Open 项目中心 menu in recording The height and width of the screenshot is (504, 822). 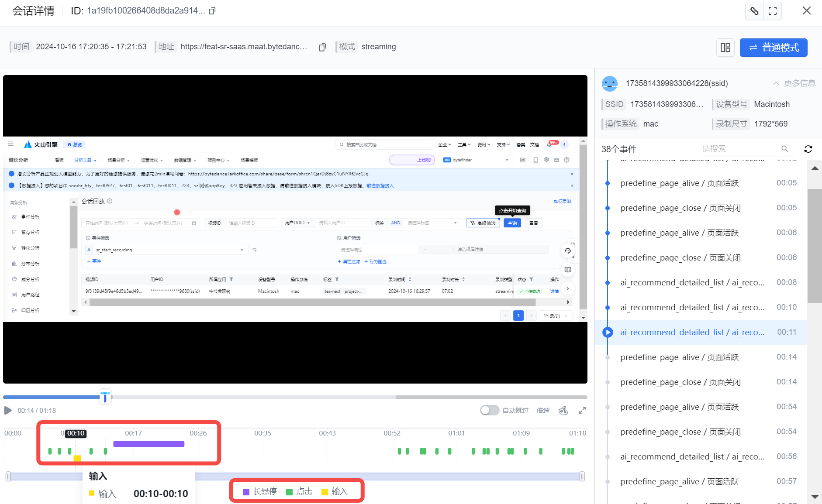218,160
